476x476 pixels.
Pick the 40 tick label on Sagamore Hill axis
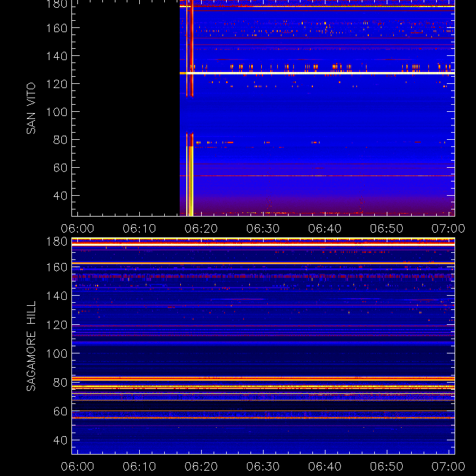click(60, 440)
